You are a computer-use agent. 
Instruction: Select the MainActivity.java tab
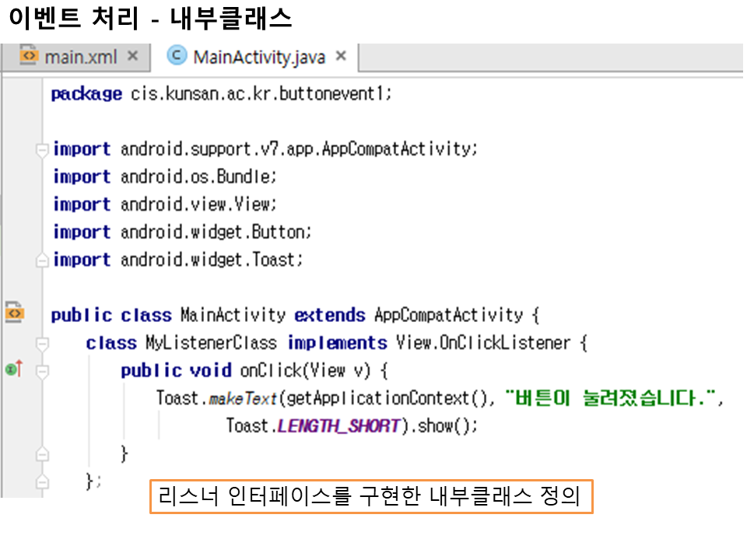point(258,57)
